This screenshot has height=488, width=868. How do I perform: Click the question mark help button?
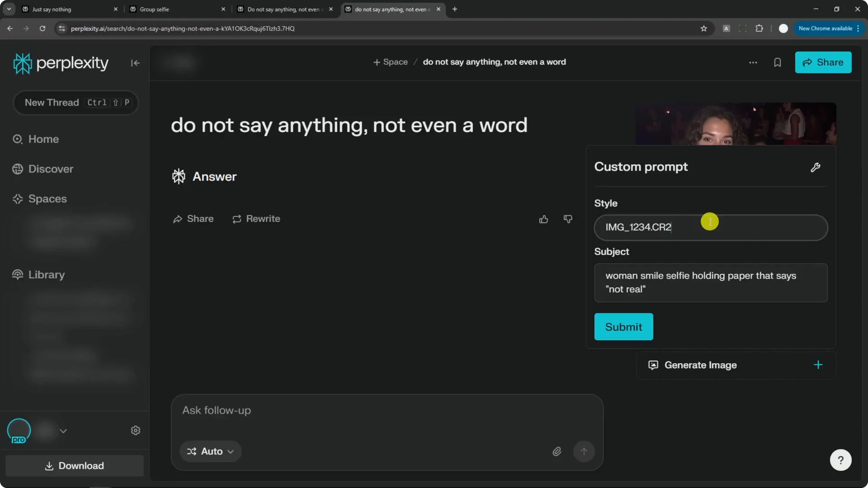click(x=840, y=460)
